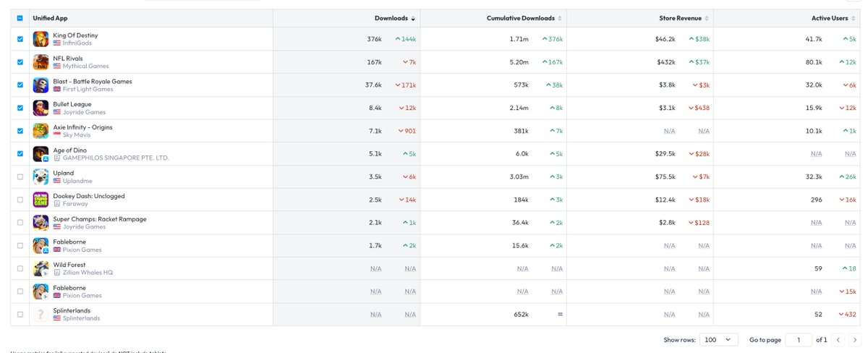Open Blast - Battle Royale Games app icon
This screenshot has height=353, width=868.
point(41,85)
